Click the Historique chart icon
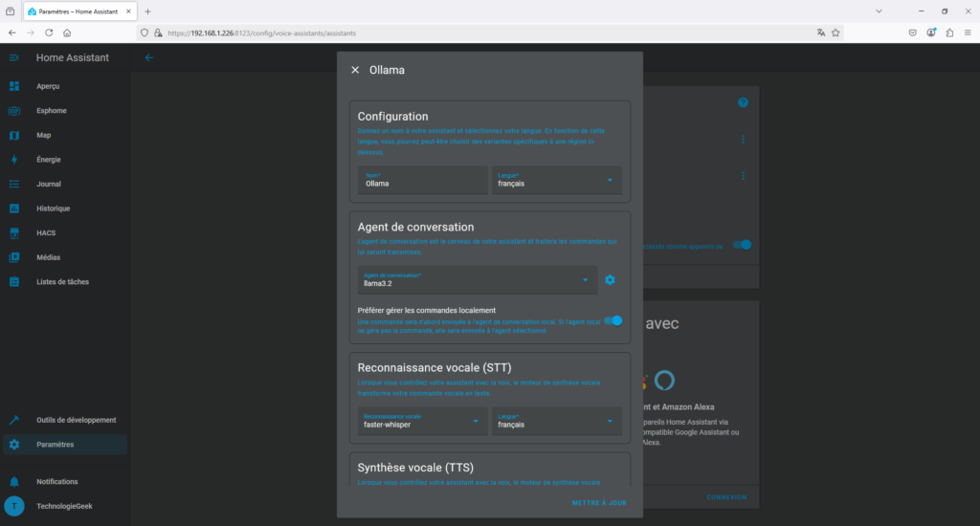980x526 pixels. (x=14, y=208)
